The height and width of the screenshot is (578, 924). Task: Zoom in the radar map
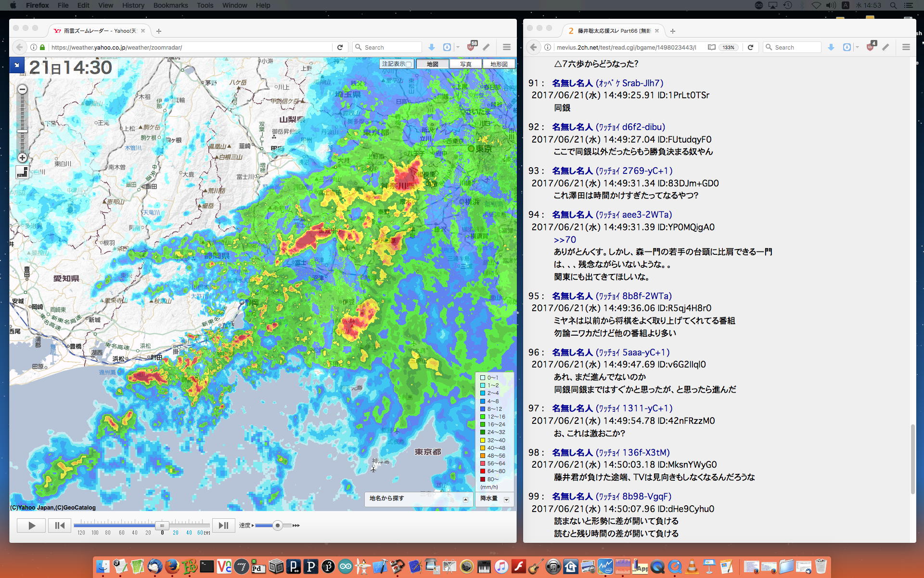click(x=22, y=158)
